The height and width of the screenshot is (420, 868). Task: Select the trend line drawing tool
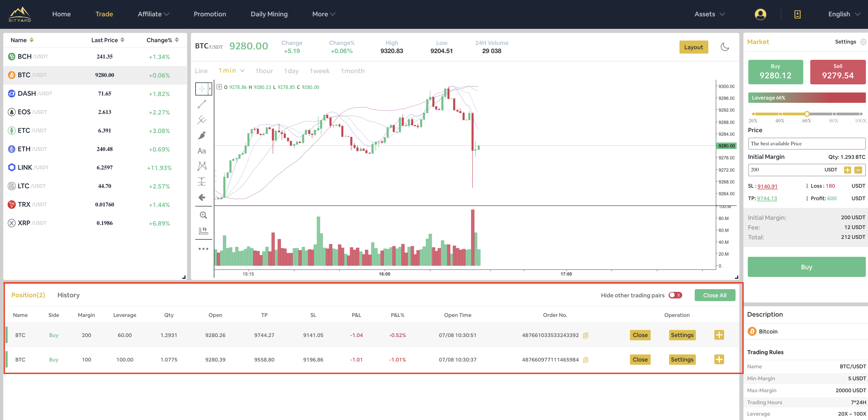pos(202,104)
